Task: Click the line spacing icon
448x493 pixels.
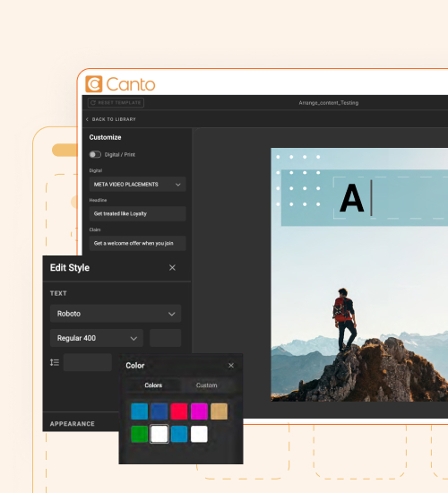Action: pyautogui.click(x=55, y=362)
